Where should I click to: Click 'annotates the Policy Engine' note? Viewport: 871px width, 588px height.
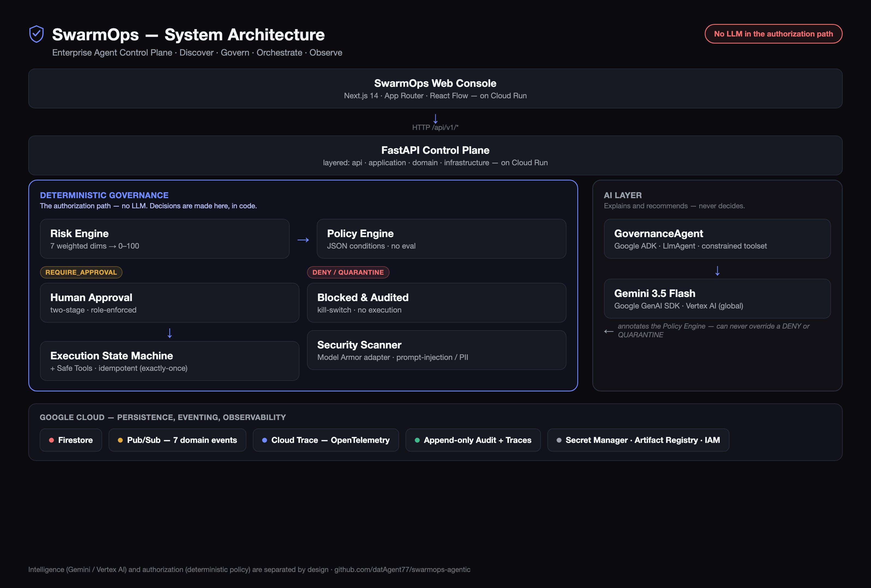pyautogui.click(x=713, y=330)
